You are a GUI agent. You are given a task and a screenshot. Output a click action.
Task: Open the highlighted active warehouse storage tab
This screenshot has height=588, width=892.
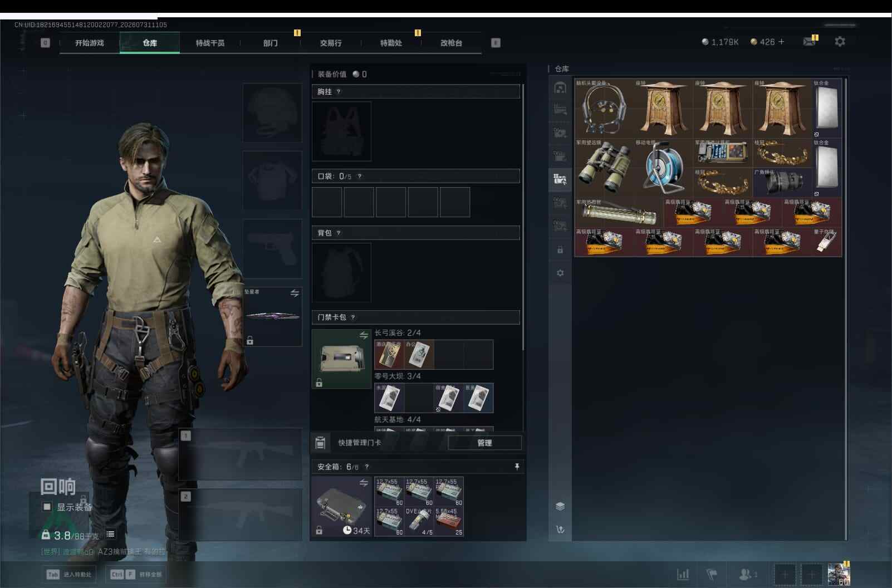click(x=560, y=179)
